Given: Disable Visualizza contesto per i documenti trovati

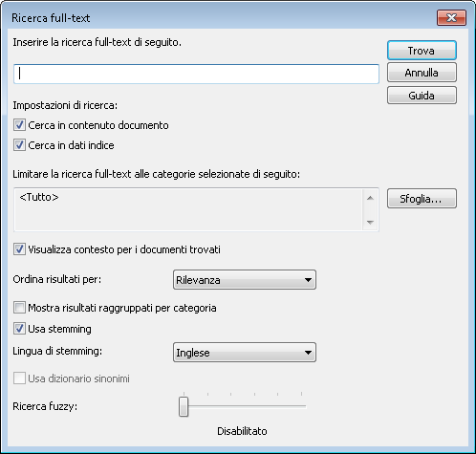Looking at the screenshot, I should (19, 249).
